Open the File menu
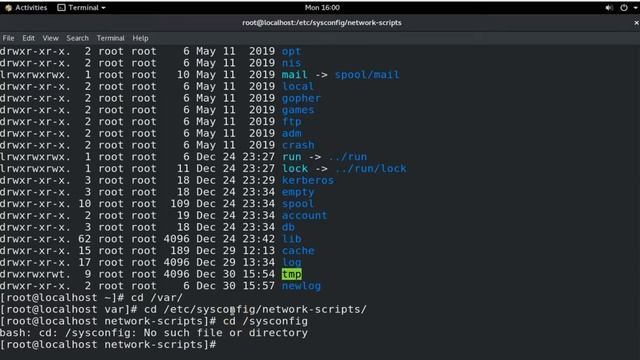This screenshot has height=360, width=640. click(8, 38)
